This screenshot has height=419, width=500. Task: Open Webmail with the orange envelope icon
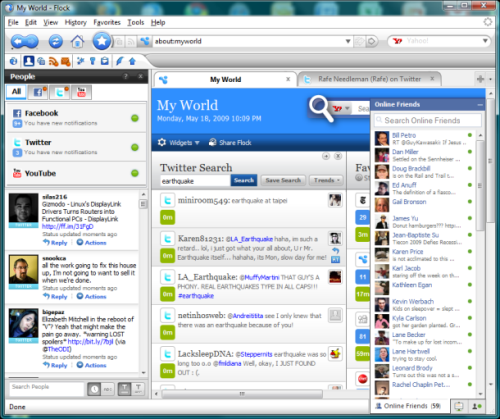(x=66, y=61)
